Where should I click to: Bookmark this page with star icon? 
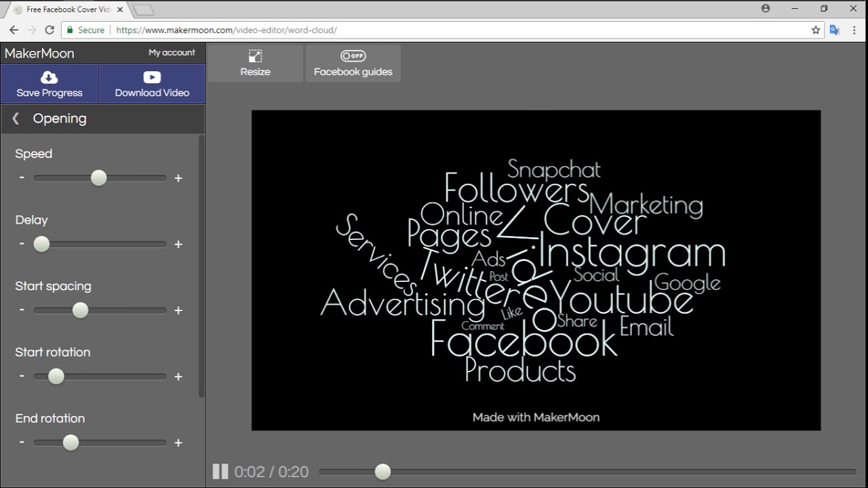click(816, 30)
